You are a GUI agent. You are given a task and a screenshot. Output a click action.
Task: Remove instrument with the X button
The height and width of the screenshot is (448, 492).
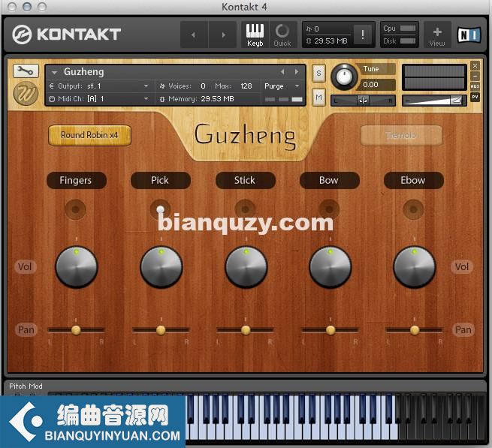[475, 65]
